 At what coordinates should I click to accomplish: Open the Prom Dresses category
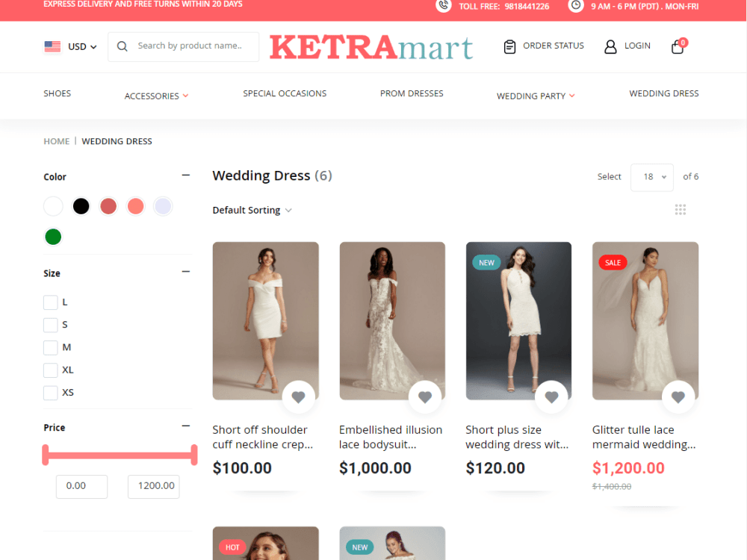coord(412,93)
